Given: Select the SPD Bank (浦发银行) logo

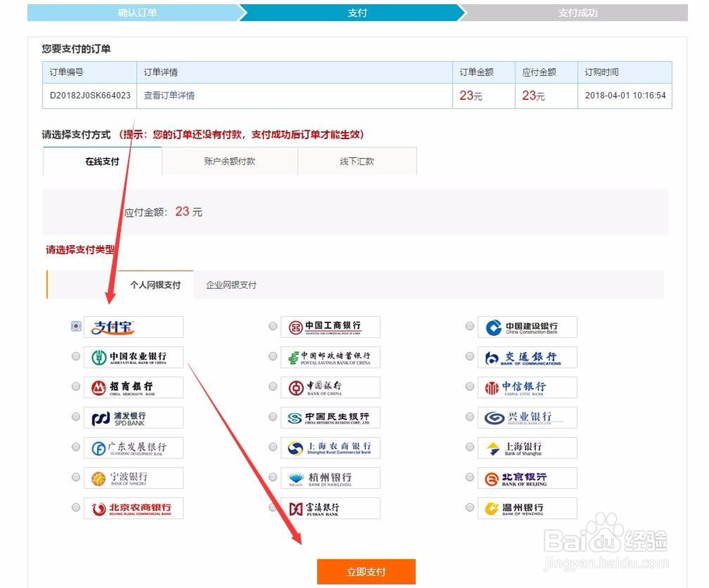Looking at the screenshot, I should pyautogui.click(x=134, y=417).
